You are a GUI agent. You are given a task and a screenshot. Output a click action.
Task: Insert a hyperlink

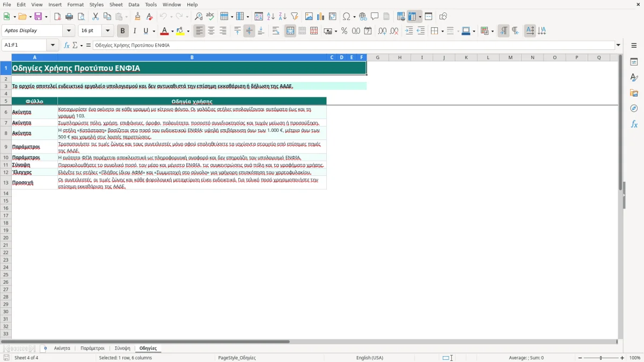click(363, 17)
